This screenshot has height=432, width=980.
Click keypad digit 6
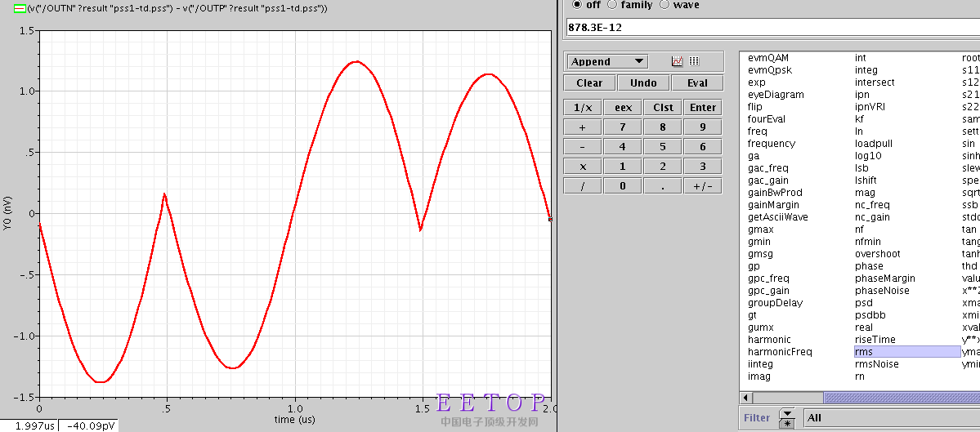[702, 147]
